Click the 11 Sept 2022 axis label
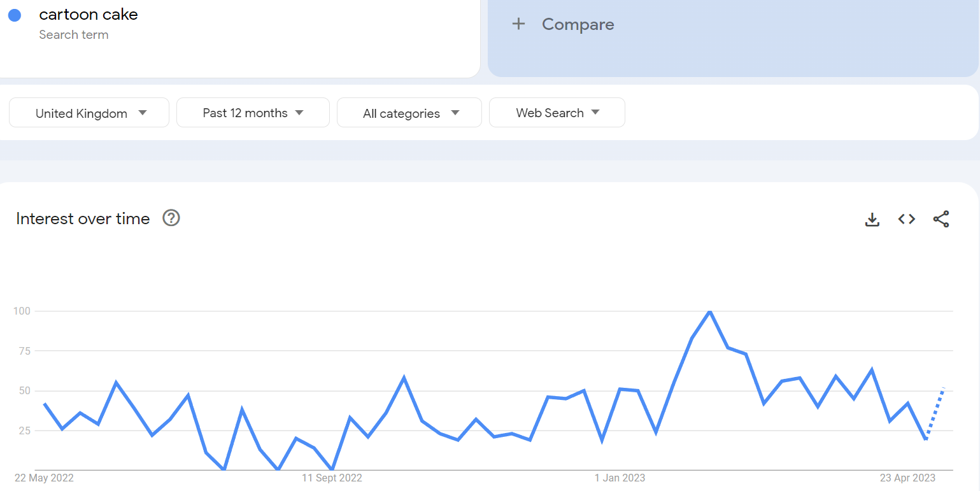Image resolution: width=980 pixels, height=491 pixels. click(332, 478)
